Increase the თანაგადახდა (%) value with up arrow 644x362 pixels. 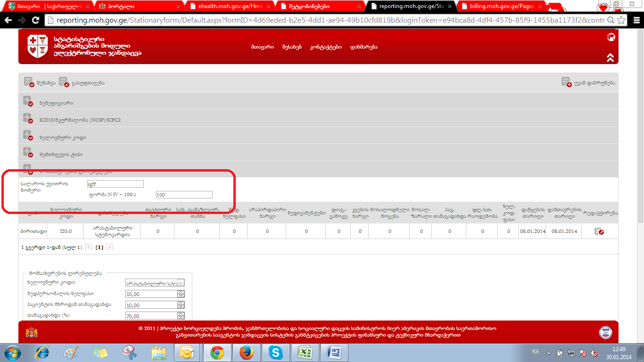181,314
